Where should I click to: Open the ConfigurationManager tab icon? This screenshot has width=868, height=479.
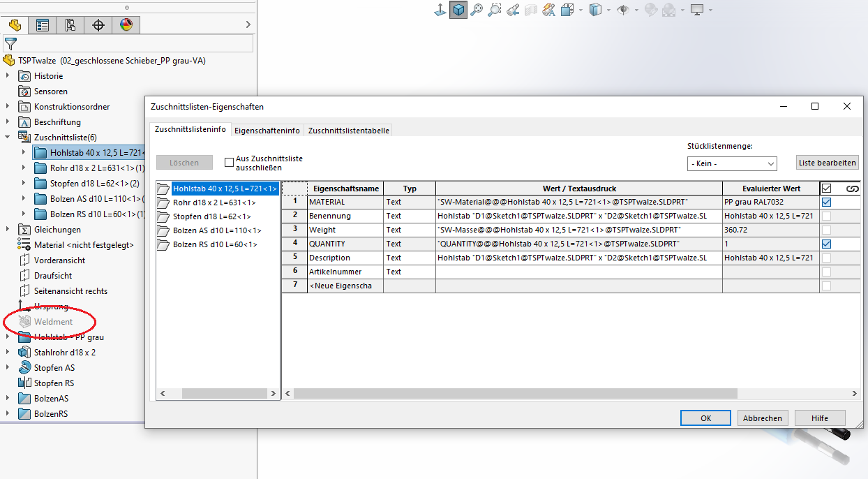70,25
